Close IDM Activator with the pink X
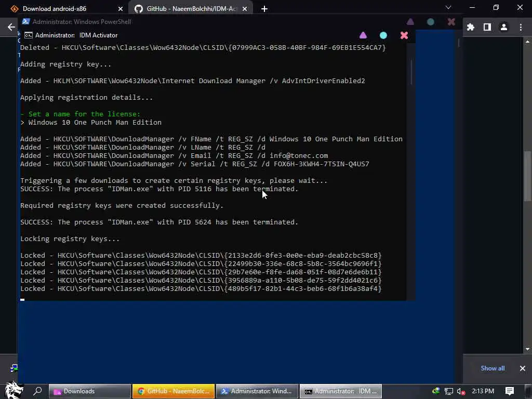 pyautogui.click(x=404, y=35)
